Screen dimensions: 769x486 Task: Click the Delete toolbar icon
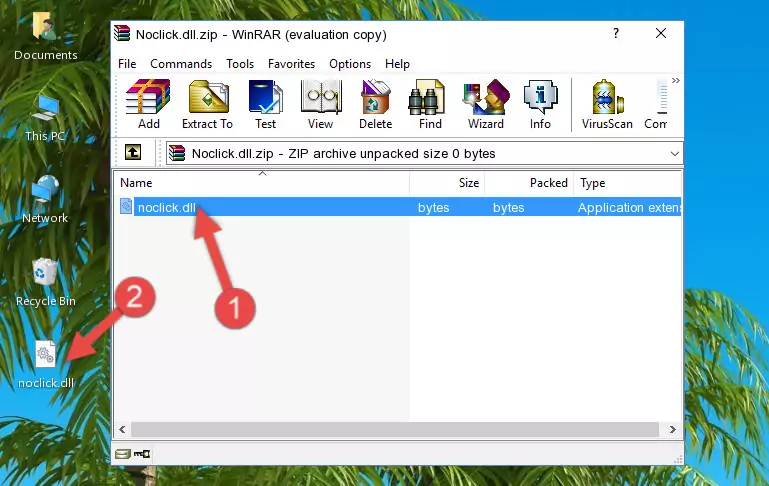[x=376, y=104]
